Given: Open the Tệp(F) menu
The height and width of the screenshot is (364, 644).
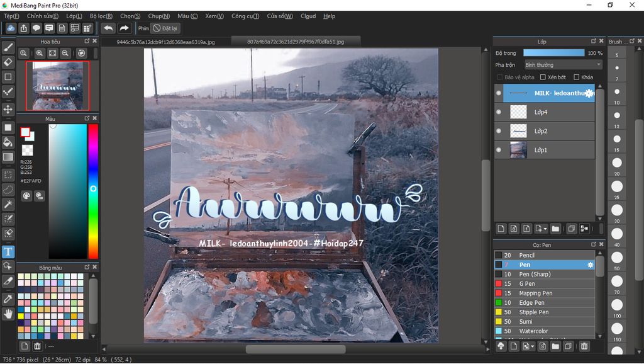Looking at the screenshot, I should click(x=11, y=16).
